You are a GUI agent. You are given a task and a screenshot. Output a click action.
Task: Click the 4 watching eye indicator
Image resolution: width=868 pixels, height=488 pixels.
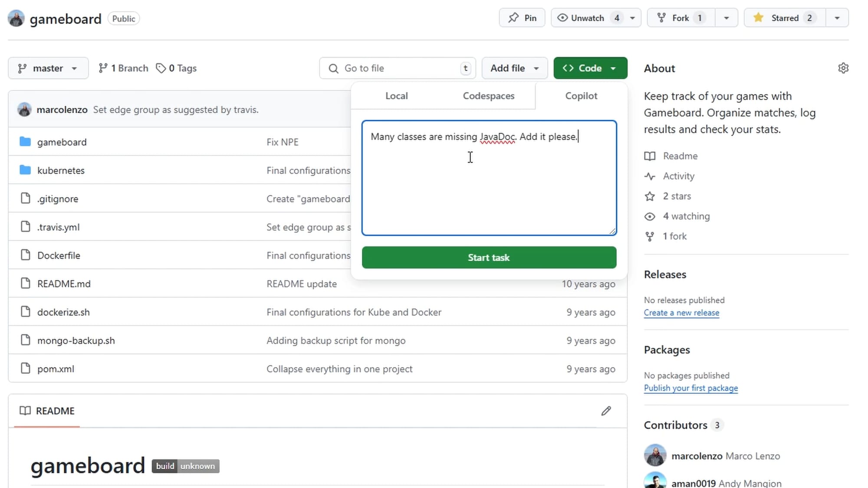650,216
